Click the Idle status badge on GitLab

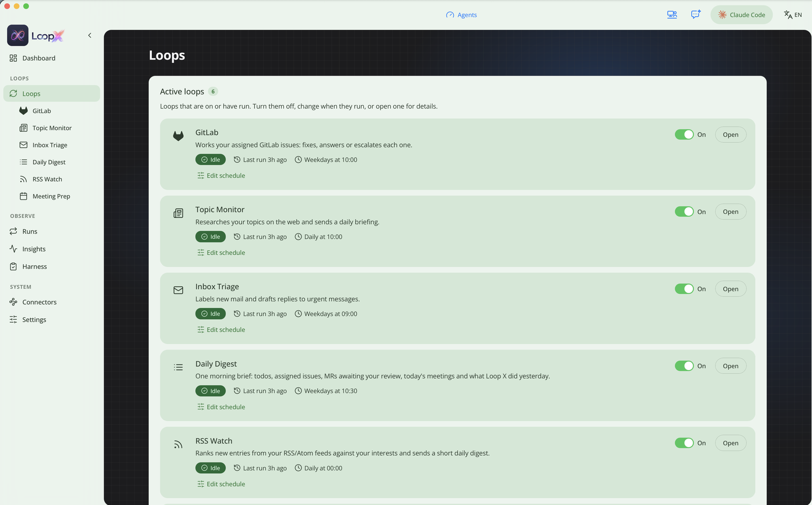(x=211, y=159)
